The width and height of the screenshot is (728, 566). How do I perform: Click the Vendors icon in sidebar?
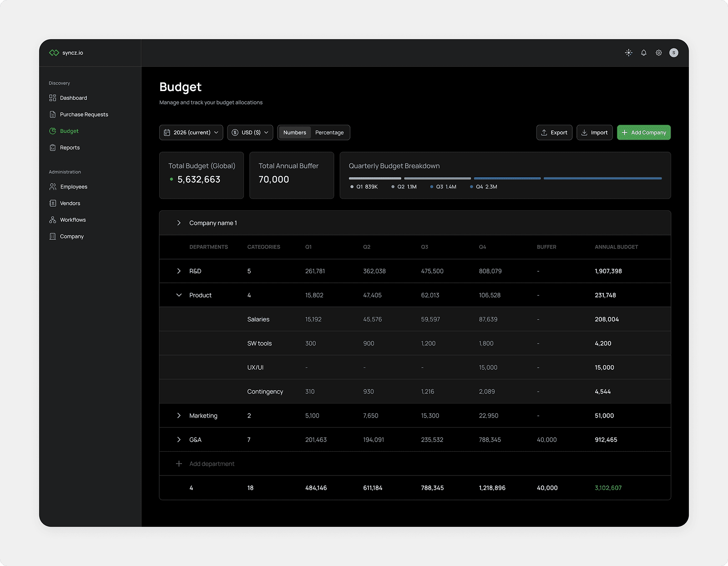[53, 204]
